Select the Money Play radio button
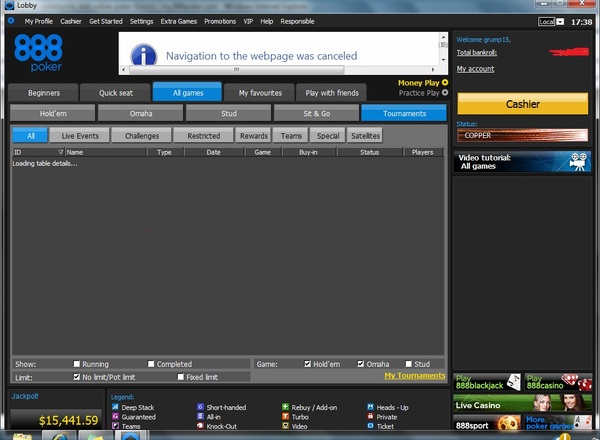Image resolution: width=600 pixels, height=440 pixels. [x=445, y=83]
